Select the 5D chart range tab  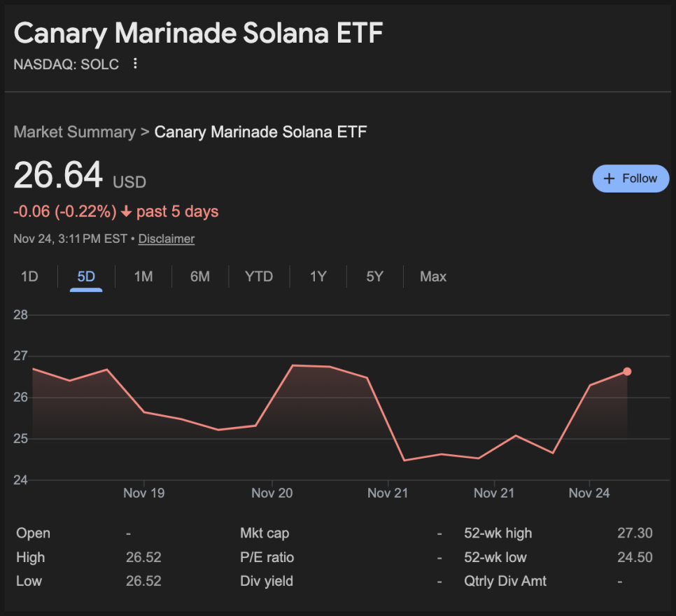coord(86,276)
